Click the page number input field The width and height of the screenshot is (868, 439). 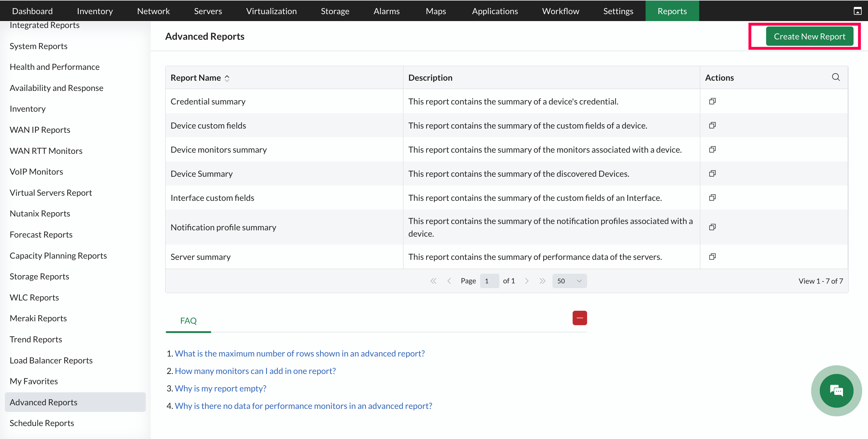(489, 281)
